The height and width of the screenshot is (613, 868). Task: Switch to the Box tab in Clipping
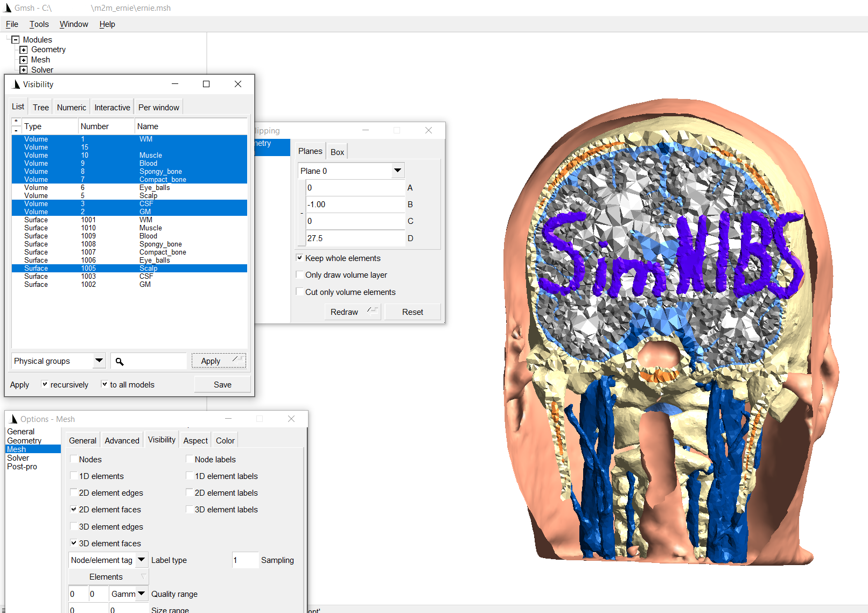pyautogui.click(x=337, y=152)
